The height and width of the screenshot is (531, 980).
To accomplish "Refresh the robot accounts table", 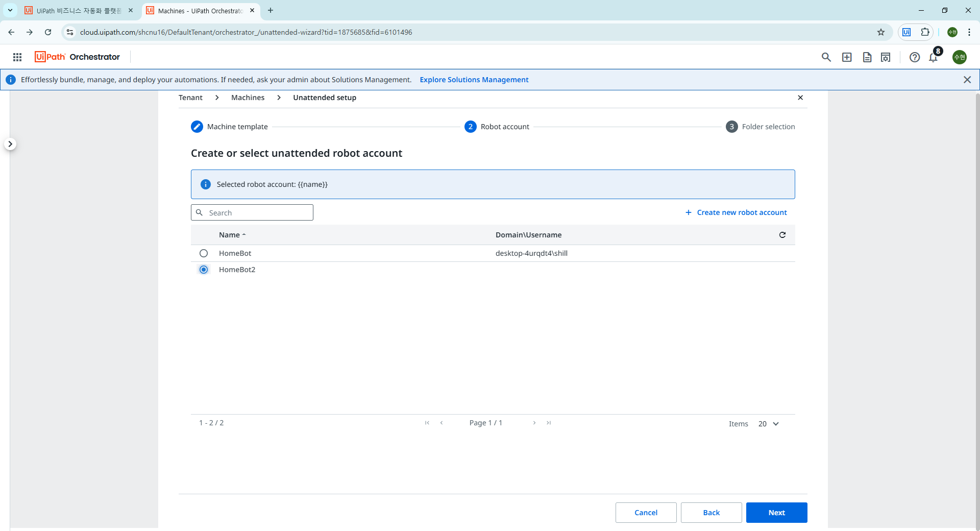I will coord(782,235).
